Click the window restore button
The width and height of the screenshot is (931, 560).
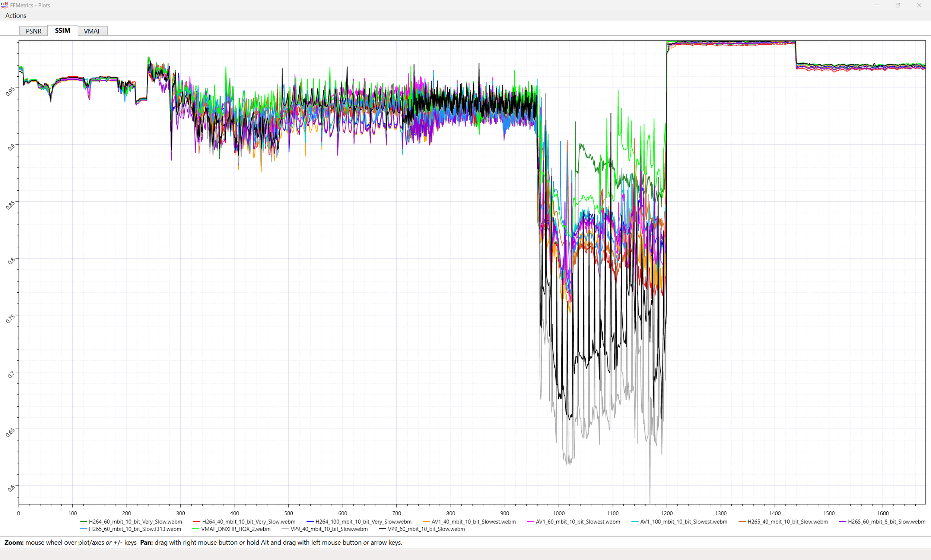pos(898,5)
